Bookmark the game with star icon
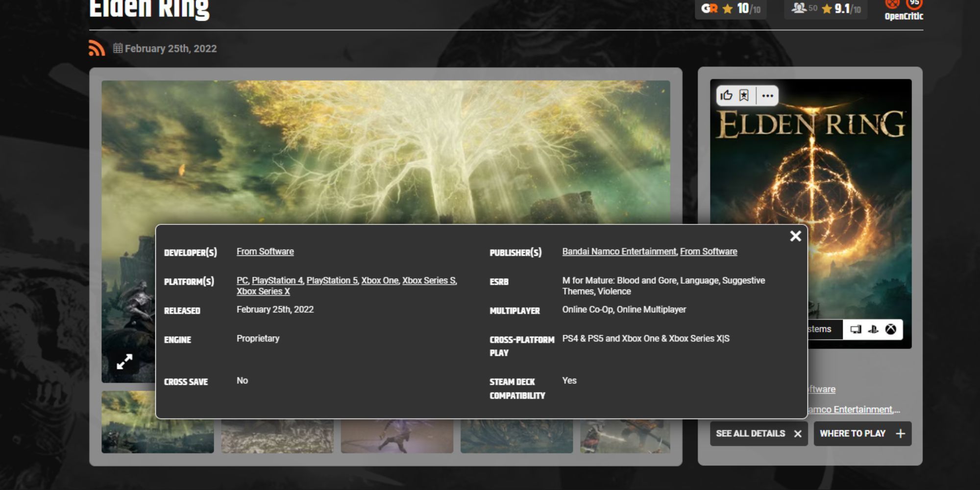The image size is (980, 490). click(744, 95)
